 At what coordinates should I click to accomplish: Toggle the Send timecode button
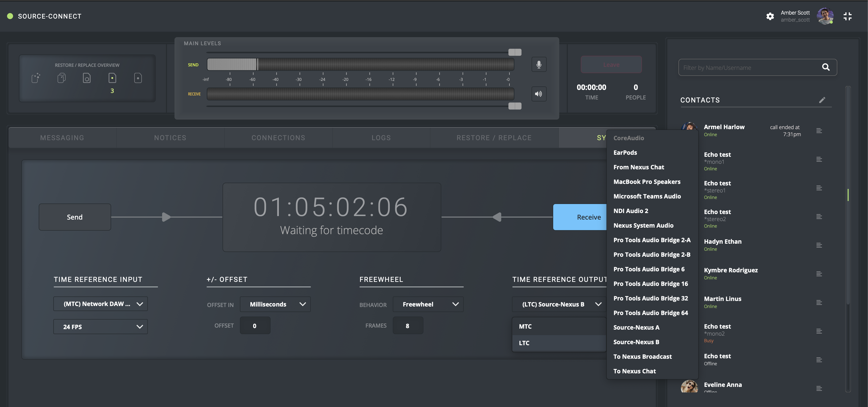pyautogui.click(x=75, y=217)
